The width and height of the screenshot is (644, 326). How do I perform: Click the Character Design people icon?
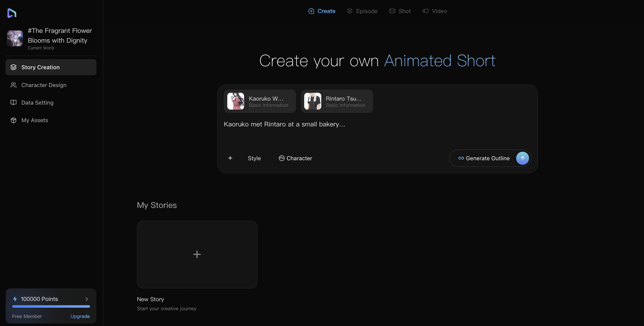tap(14, 85)
